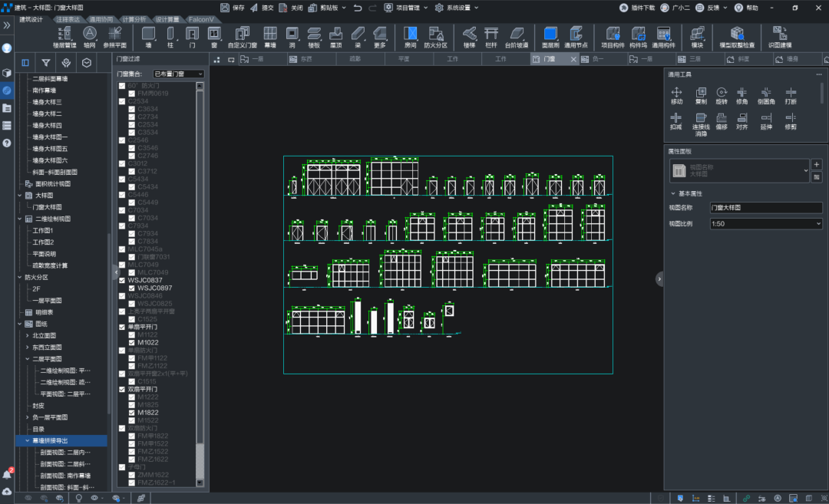Switch to the 设计算量 ribbon tab
The width and height of the screenshot is (829, 504).
(167, 19)
